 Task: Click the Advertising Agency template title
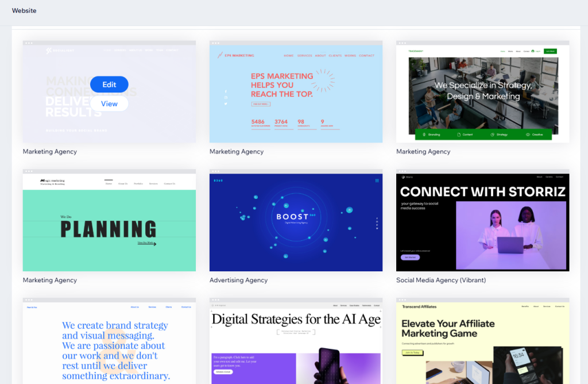(238, 281)
